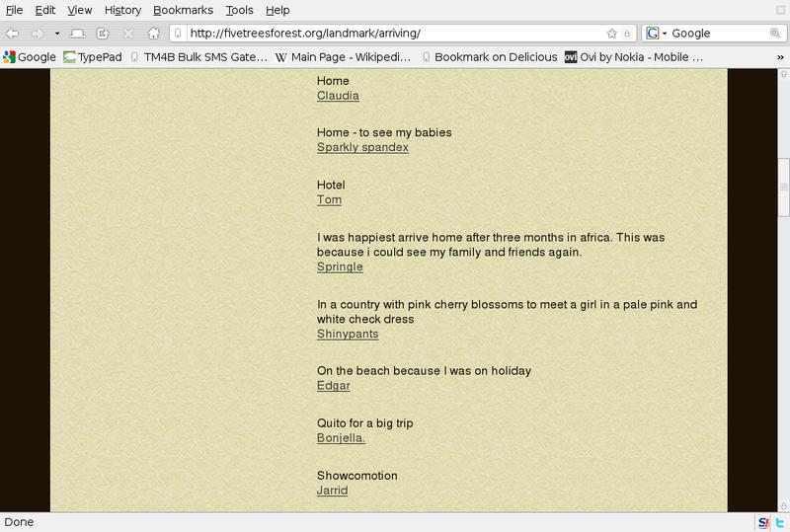Open TM4B Bulk SMS Gateway bookmark
Viewport: 790px width, 532px height.
[199, 57]
